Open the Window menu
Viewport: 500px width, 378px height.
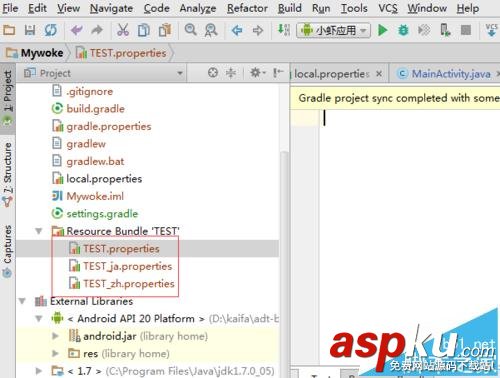[x=427, y=8]
